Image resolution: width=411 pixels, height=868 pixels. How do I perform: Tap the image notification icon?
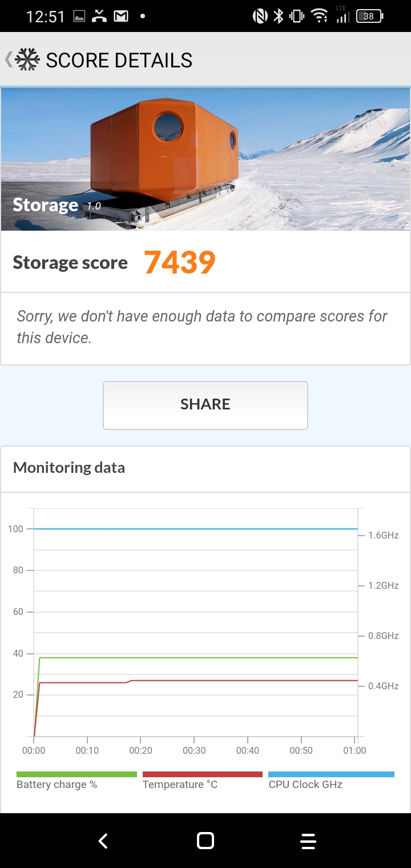click(79, 17)
